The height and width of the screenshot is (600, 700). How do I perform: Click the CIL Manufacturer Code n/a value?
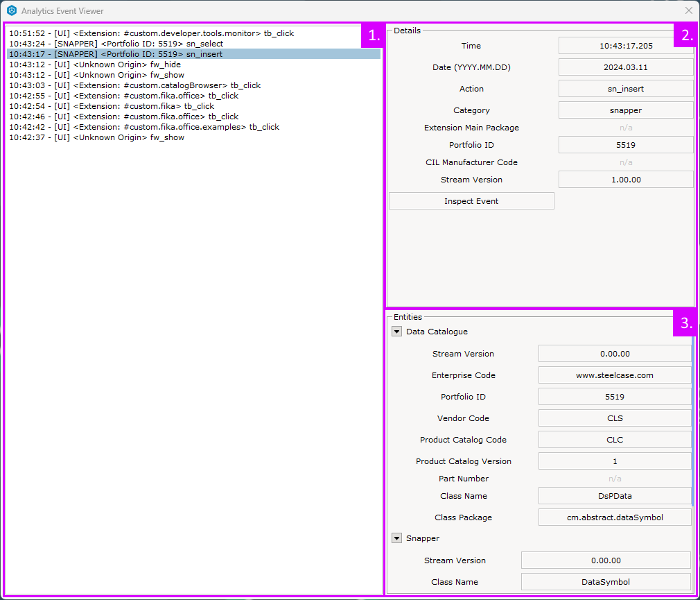[626, 162]
